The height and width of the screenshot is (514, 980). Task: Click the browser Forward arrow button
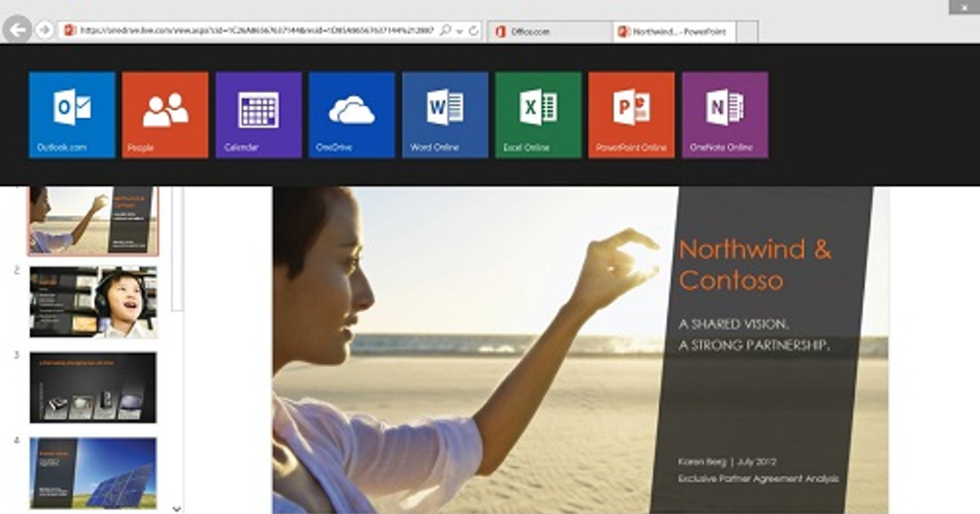point(45,30)
